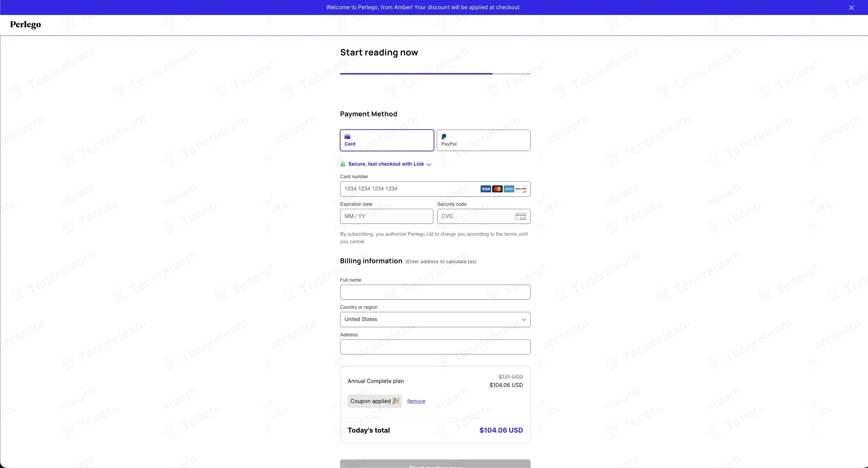868x468 pixels.
Task: Click the American Express icon
Action: tap(509, 189)
